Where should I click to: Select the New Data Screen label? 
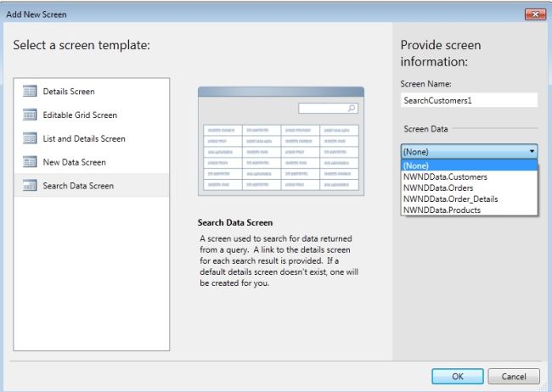coord(74,162)
